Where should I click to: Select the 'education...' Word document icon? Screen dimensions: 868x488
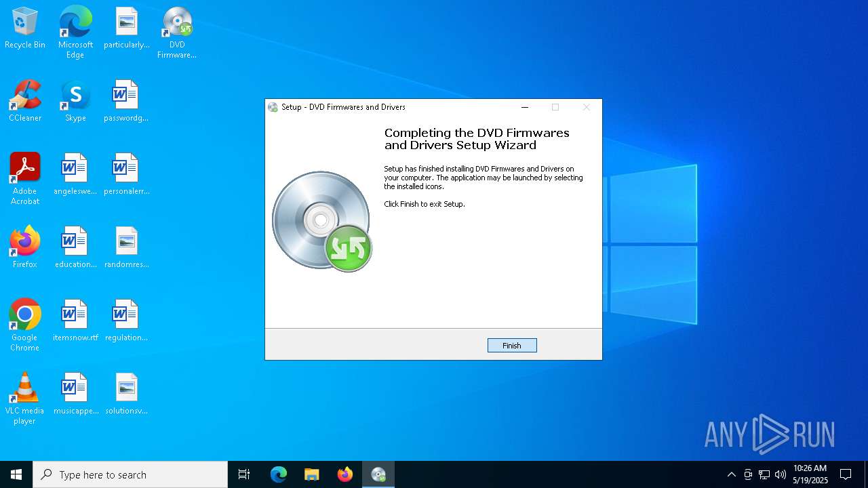tap(75, 249)
